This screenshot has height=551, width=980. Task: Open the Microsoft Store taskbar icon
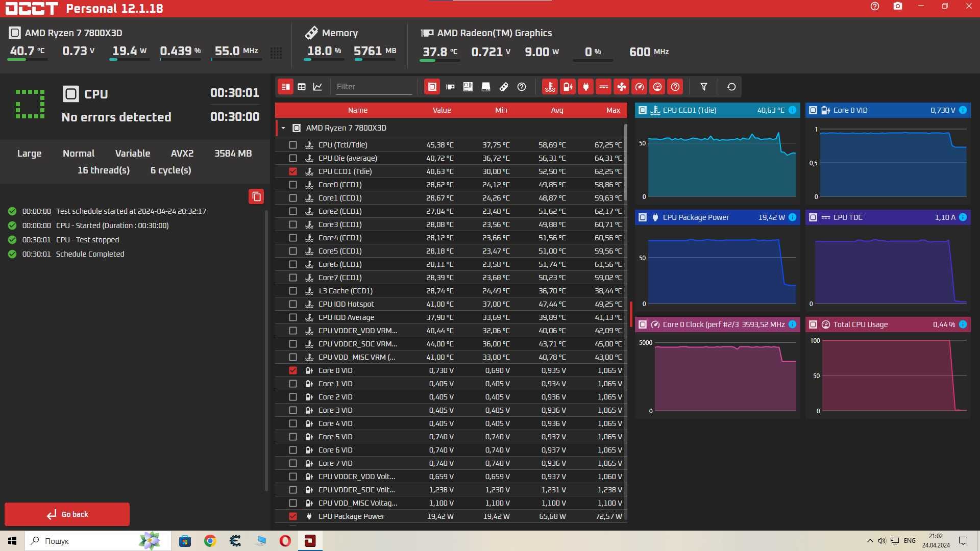pyautogui.click(x=185, y=541)
